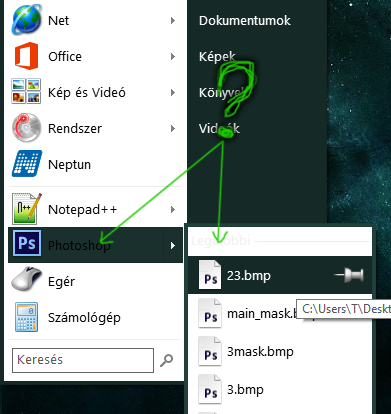
Task: Open the Könyvek link
Action: pyautogui.click(x=222, y=93)
